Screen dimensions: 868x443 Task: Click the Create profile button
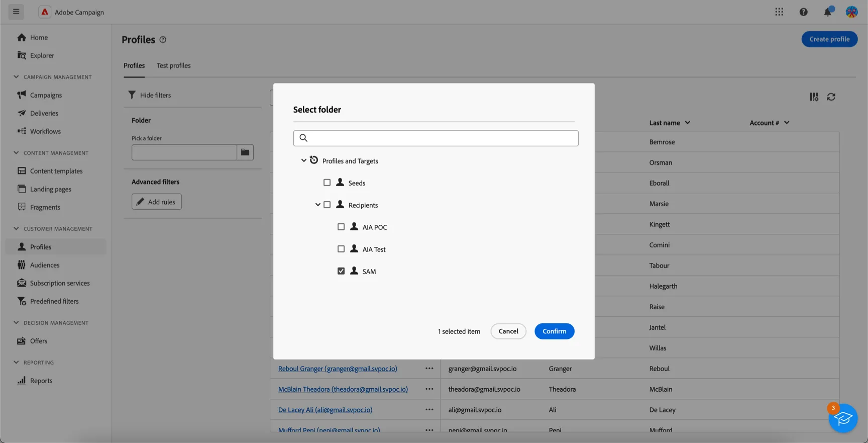(829, 39)
